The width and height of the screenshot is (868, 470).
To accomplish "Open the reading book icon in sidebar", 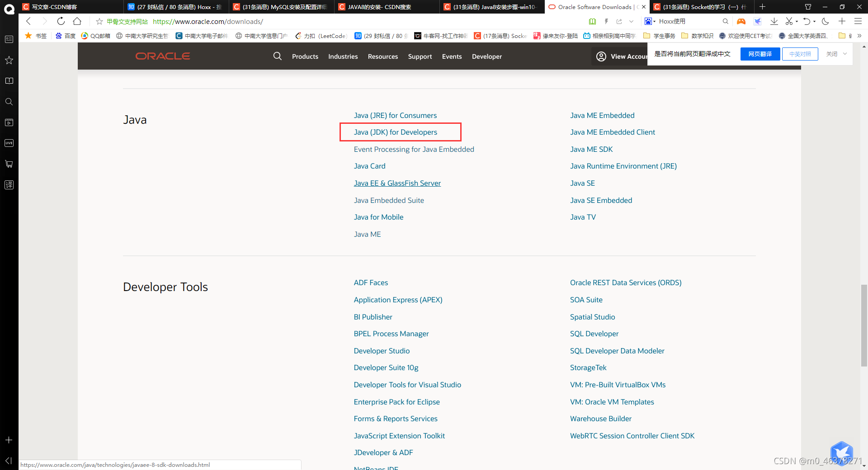I will click(9, 81).
